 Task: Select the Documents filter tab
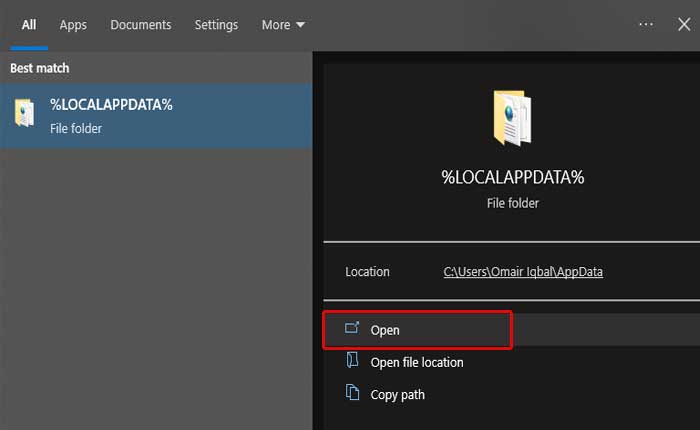tap(140, 25)
